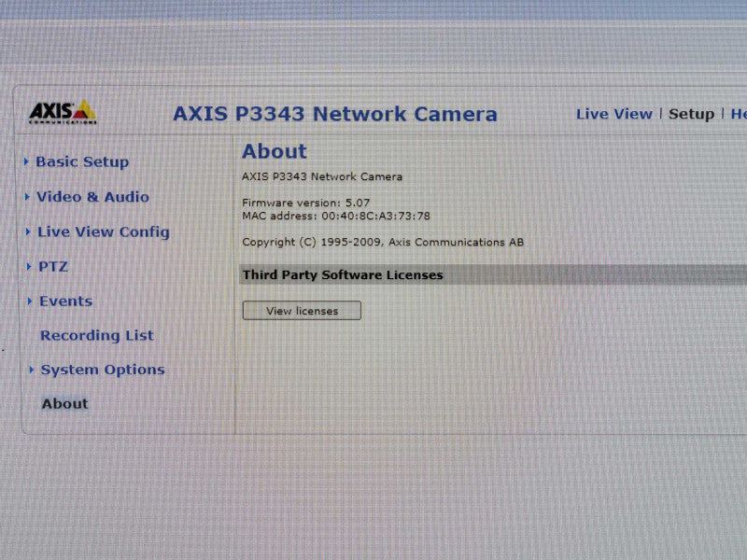This screenshot has height=560, width=747.
Task: Click the View licenses button
Action: 302,311
